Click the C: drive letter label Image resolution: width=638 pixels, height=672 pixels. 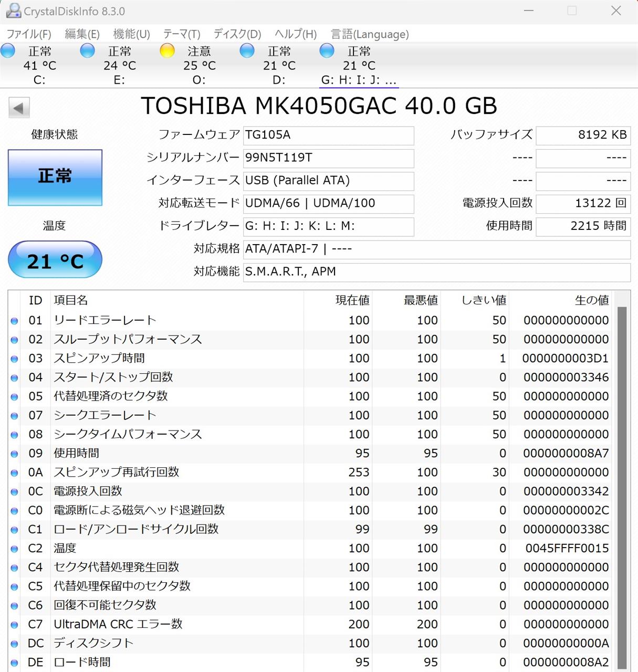[39, 80]
